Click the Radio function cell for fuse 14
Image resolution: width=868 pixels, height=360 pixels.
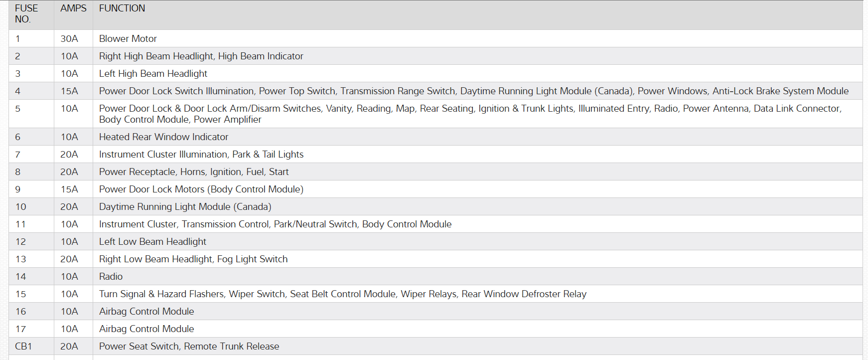111,277
